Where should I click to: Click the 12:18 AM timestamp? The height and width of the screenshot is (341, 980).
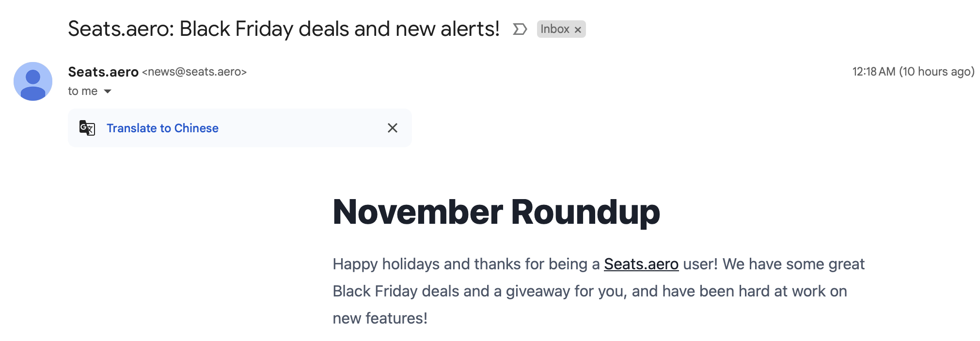tap(873, 72)
